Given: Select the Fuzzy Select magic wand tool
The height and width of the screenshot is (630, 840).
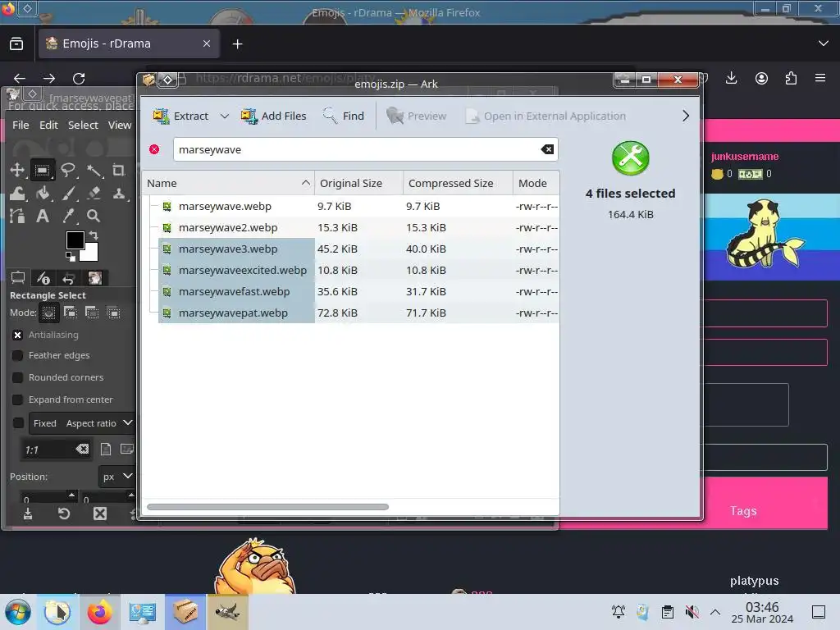Looking at the screenshot, I should [94, 171].
